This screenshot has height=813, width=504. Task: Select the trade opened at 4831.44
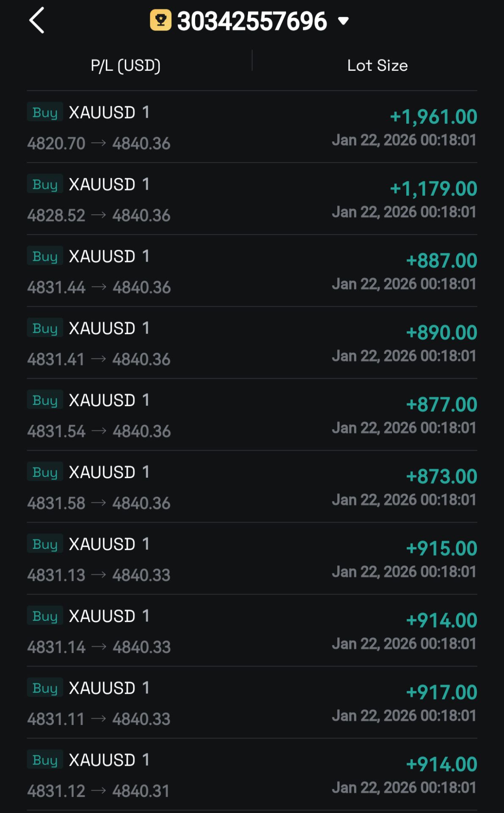[x=57, y=288]
